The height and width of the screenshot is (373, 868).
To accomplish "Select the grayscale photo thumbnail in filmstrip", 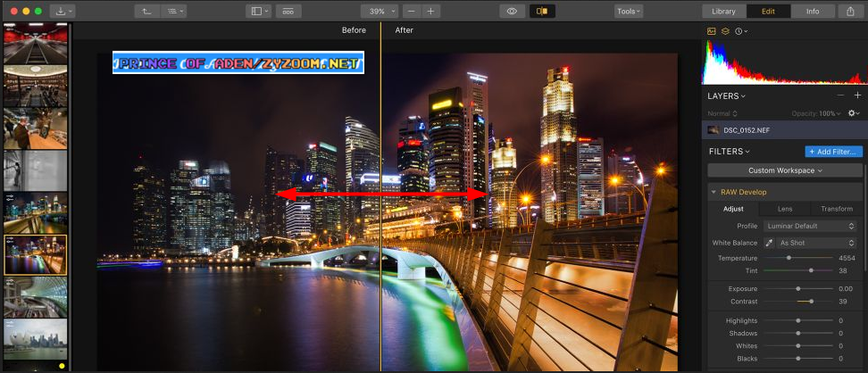I will click(x=36, y=171).
